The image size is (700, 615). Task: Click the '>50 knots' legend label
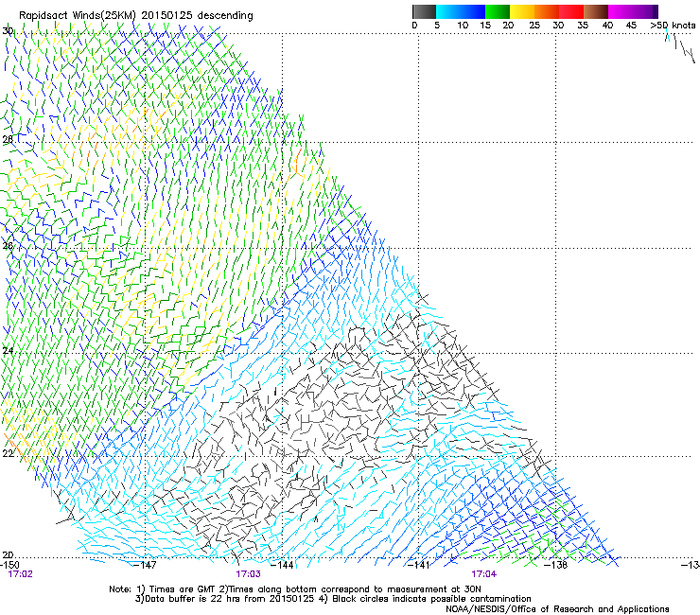673,26
